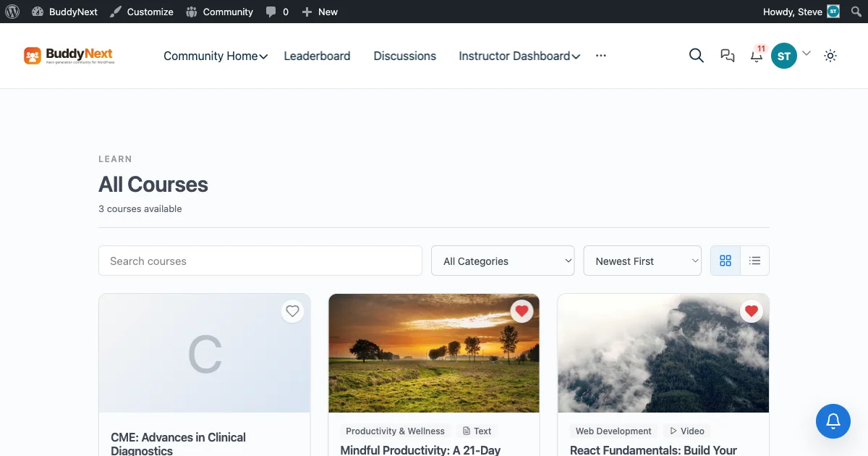The width and height of the screenshot is (868, 456).
Task: Switch to grid view layout
Action: [726, 261]
